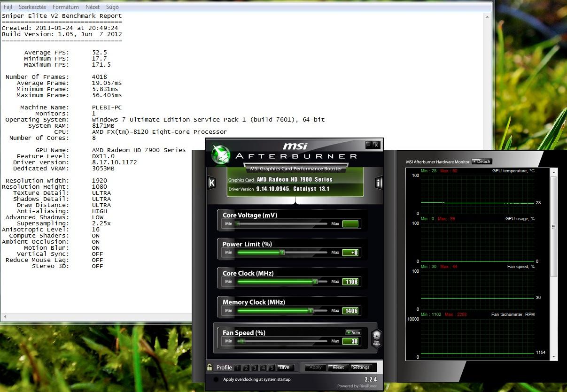This screenshot has width=567, height=392.
Task: Minimize the MSI Afterburner window
Action: 369,145
